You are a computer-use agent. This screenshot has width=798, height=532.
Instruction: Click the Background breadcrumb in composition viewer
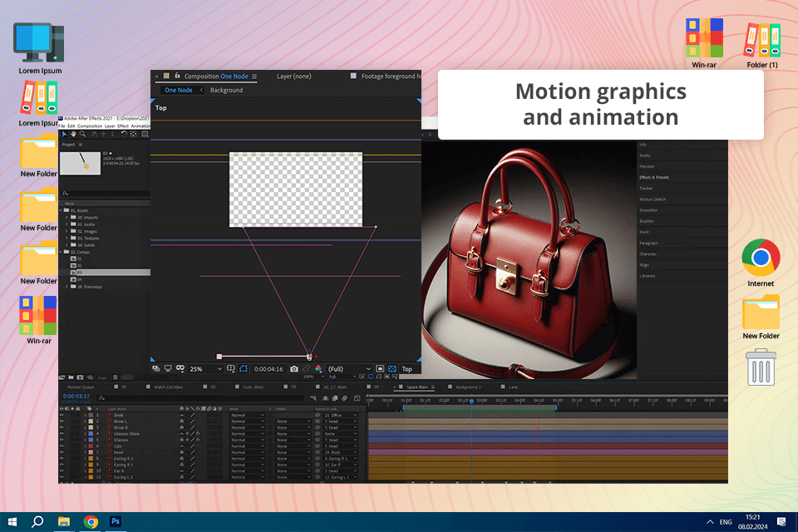pyautogui.click(x=226, y=90)
